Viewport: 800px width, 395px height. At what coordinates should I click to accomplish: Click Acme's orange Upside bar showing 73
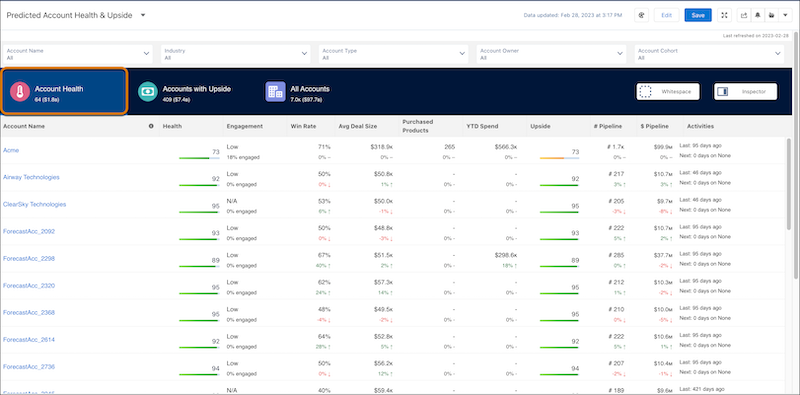pyautogui.click(x=559, y=158)
